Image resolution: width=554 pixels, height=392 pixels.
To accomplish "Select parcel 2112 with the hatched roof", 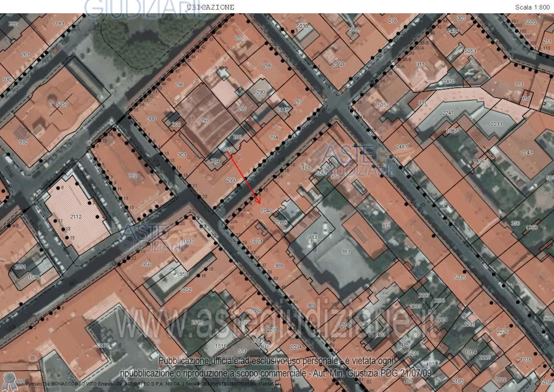I will pyautogui.click(x=76, y=216).
